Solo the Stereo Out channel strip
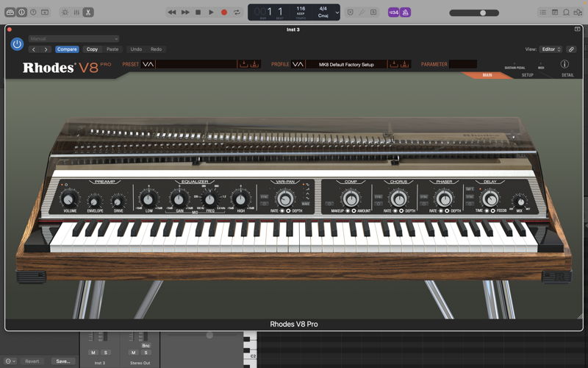 tap(146, 353)
